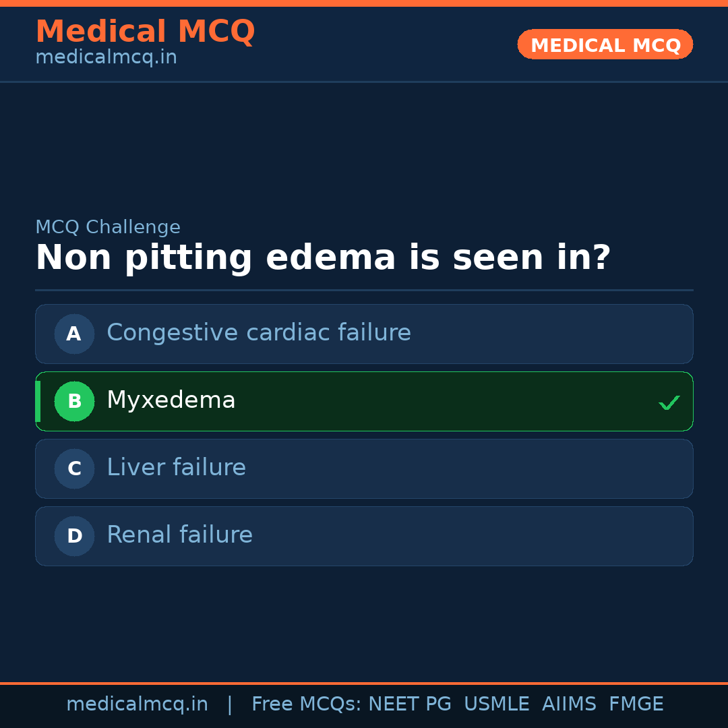This screenshot has height=728, width=728.
Task: Select the Congestive cardiac failure answer
Action: click(x=259, y=333)
